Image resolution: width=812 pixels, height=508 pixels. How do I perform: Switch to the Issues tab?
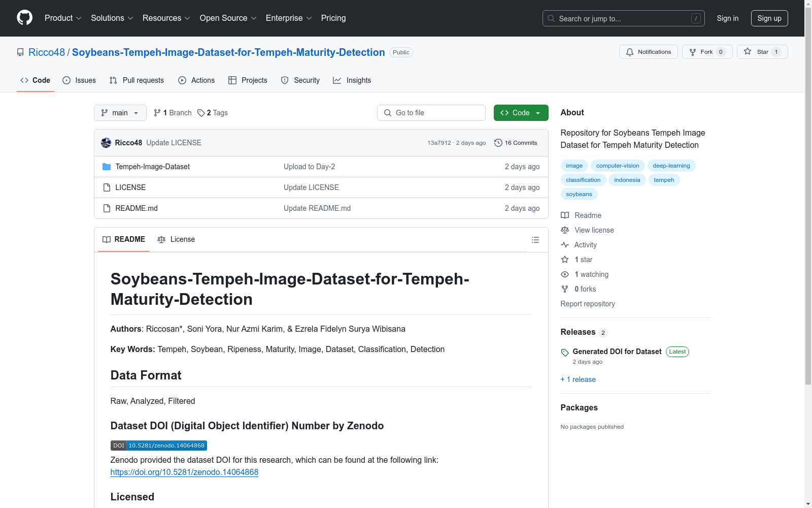(79, 80)
